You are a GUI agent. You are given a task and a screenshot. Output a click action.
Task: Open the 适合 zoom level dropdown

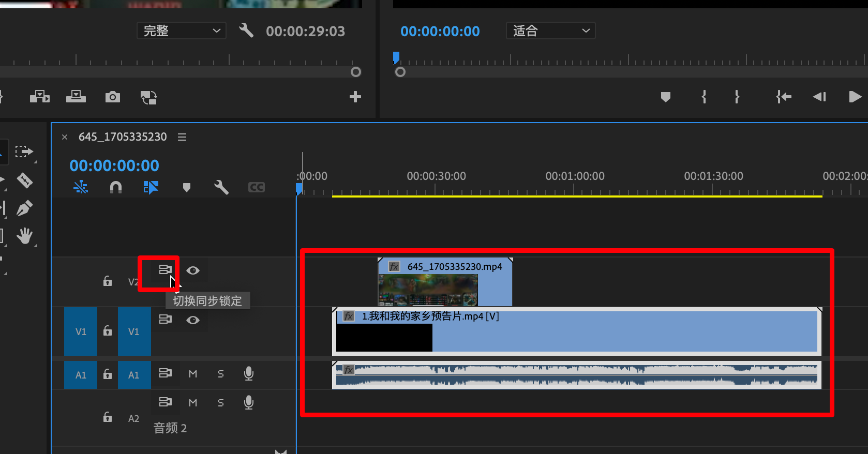point(550,31)
